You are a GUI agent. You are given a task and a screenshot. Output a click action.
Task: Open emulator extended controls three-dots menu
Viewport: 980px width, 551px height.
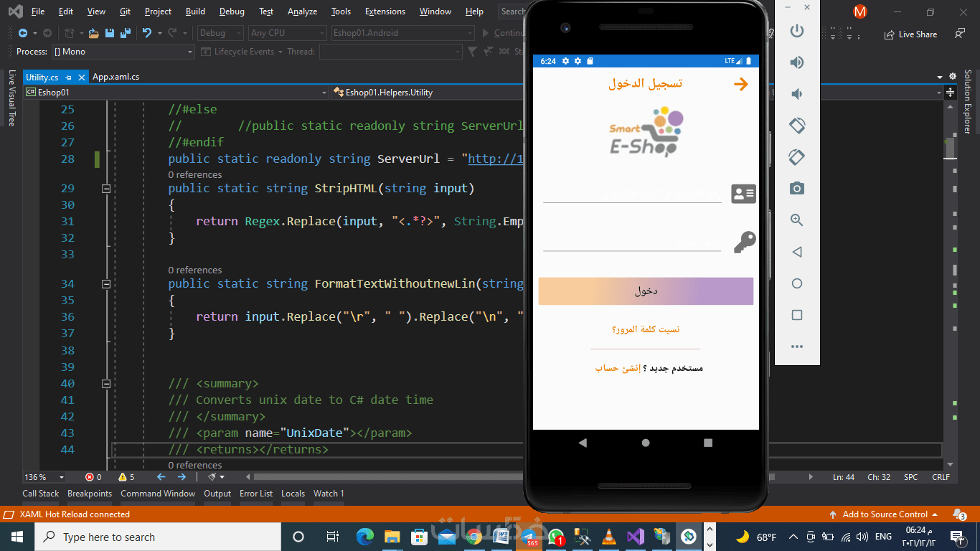tap(796, 347)
